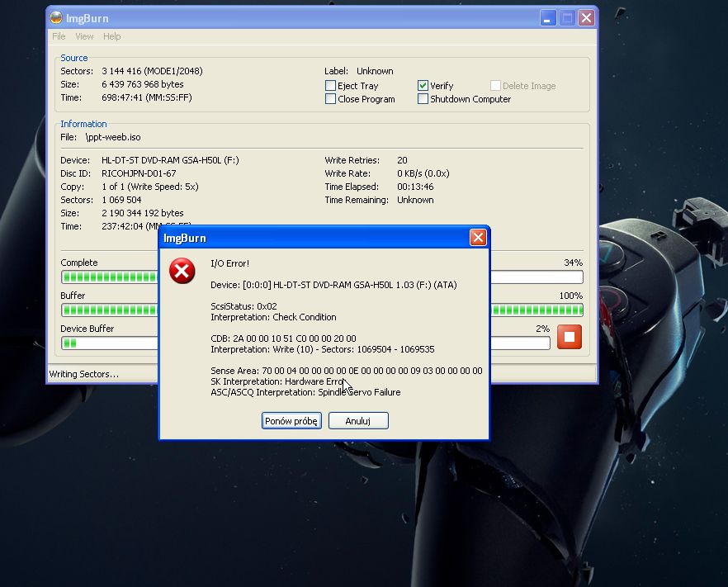Image resolution: width=728 pixels, height=587 pixels.
Task: Click the I/O Error! heading text
Action: [229, 263]
